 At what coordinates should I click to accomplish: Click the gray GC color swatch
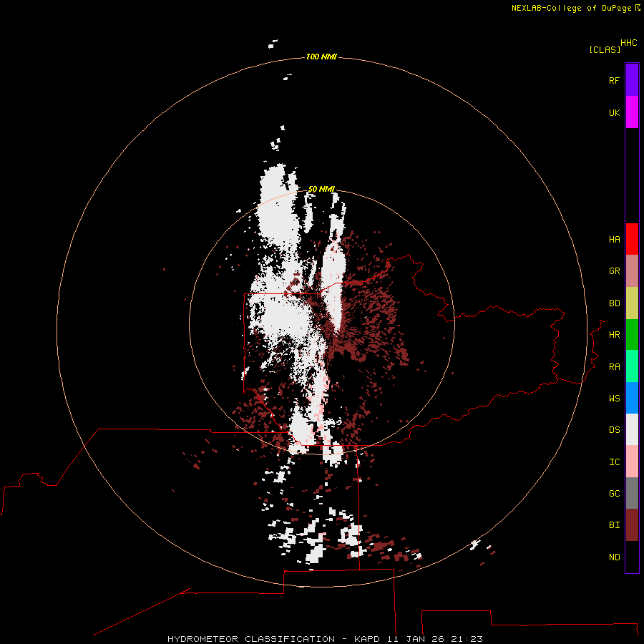pos(632,493)
